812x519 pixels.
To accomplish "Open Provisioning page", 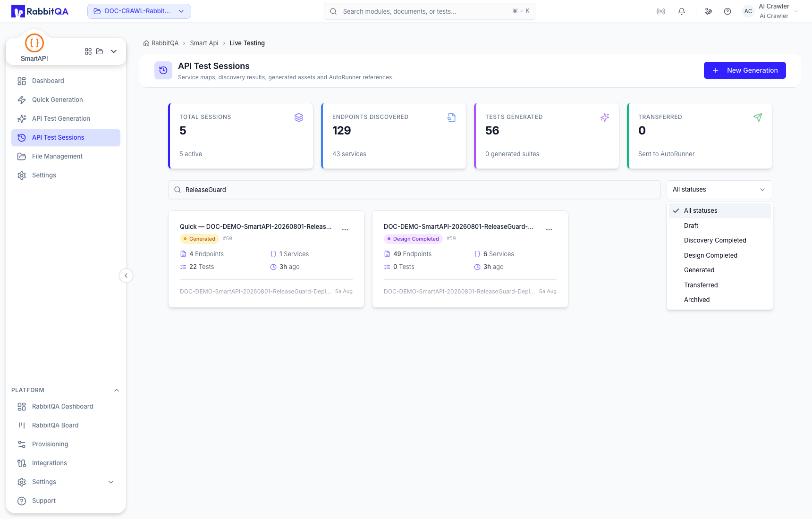I will point(66,444).
